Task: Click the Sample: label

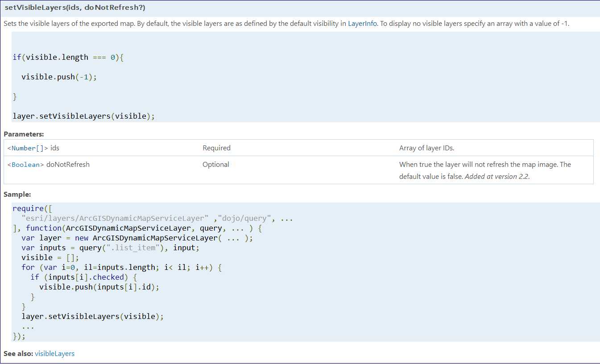Action: coord(17,194)
